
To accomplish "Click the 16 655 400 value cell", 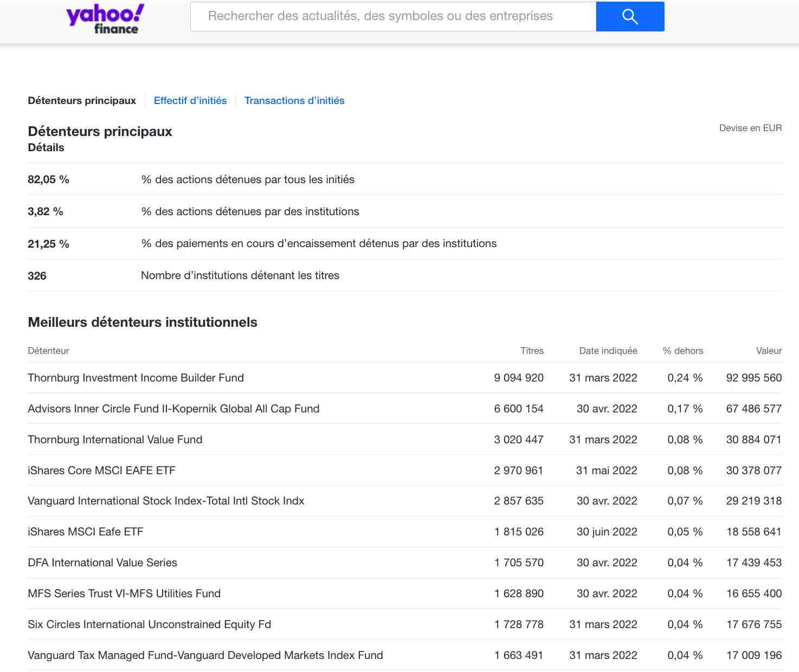I will coord(754,593).
